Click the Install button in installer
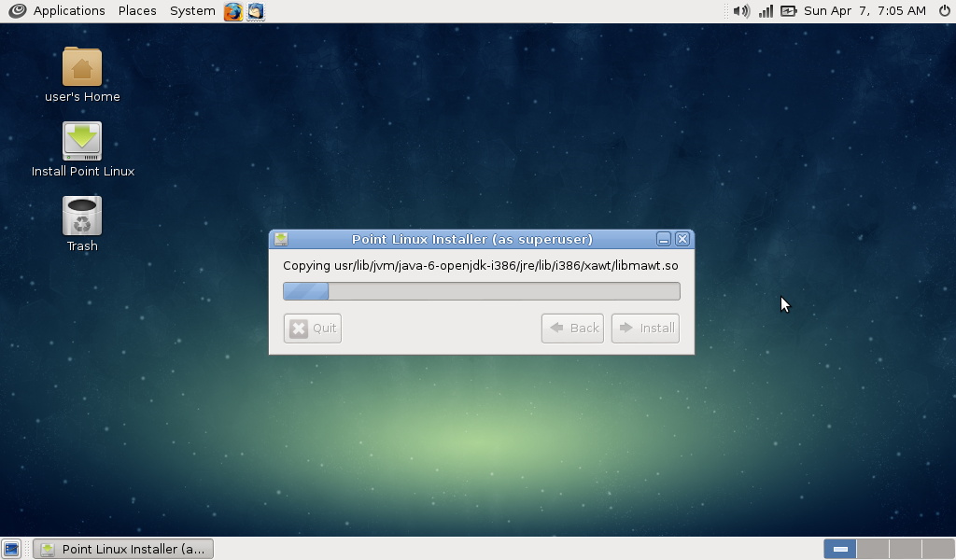The height and width of the screenshot is (560, 956). 646,329
